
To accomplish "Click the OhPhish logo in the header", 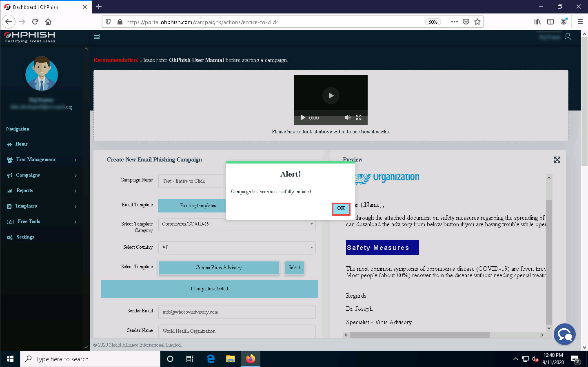I will (x=30, y=37).
